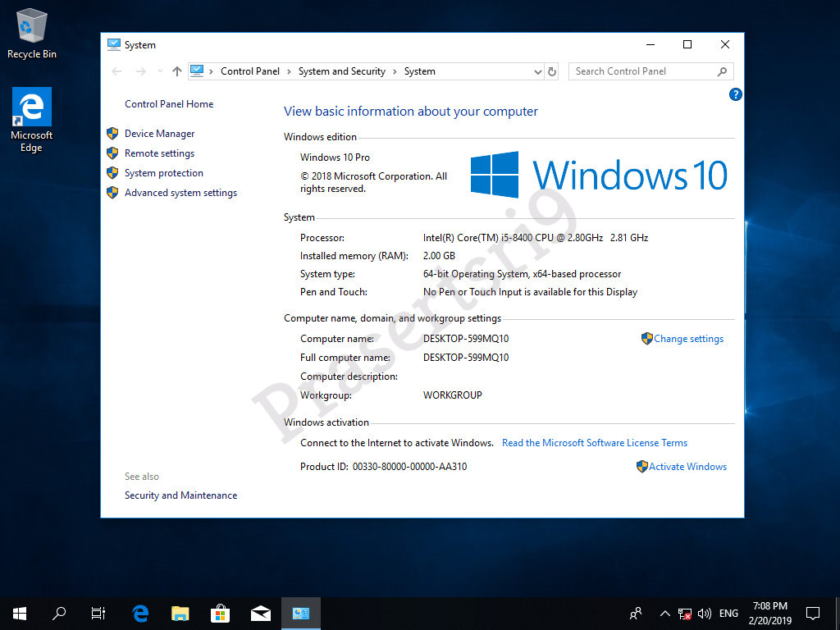
Task: Show hidden tray icons
Action: coord(664,614)
